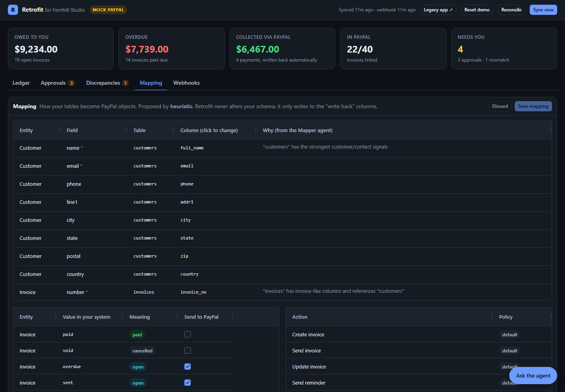Open the Approvals tab
This screenshot has height=392, width=565.
tap(57, 83)
